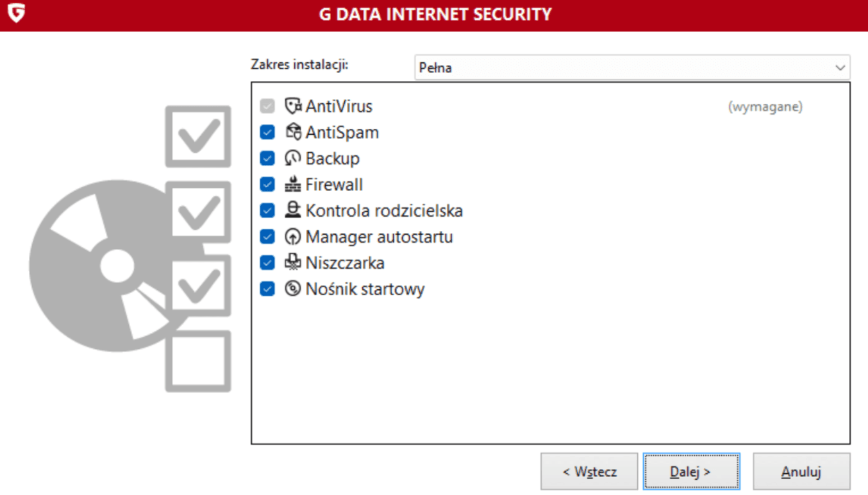
Task: Uncheck the AntiSpam checkbox
Action: [x=267, y=132]
